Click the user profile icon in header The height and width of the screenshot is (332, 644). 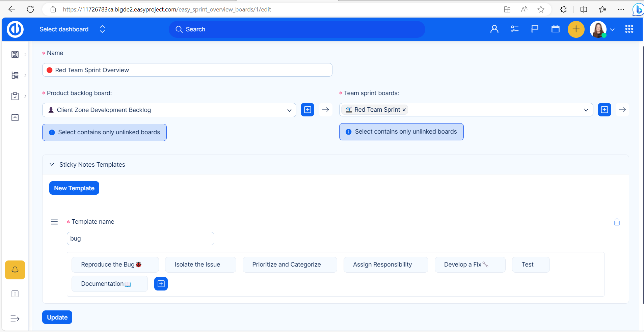[494, 29]
